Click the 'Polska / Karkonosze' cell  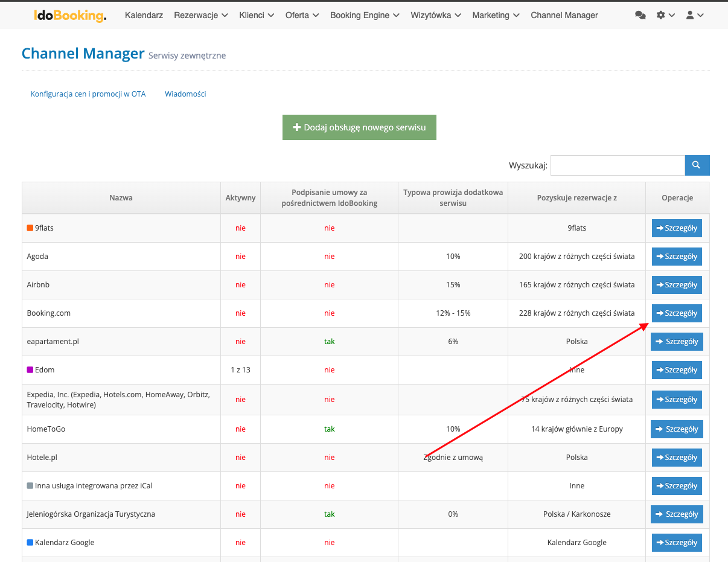pos(576,514)
